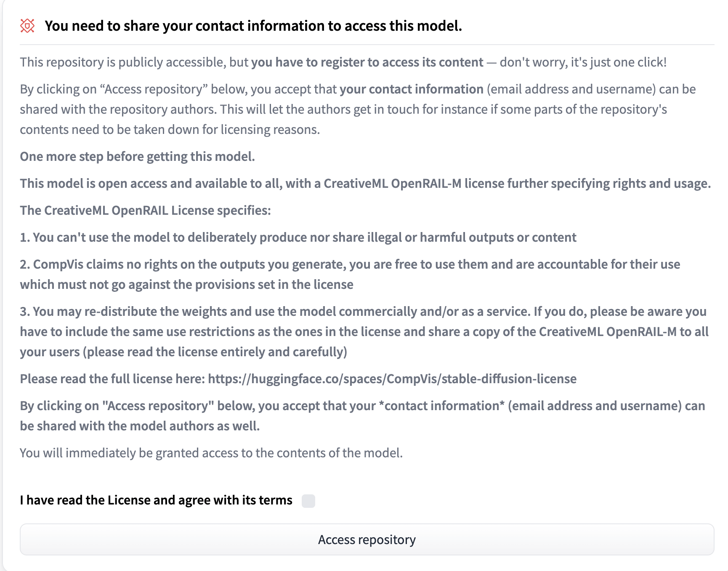Image resolution: width=728 pixels, height=571 pixels.
Task: Tick the license agreement checkbox
Action: [x=308, y=501]
